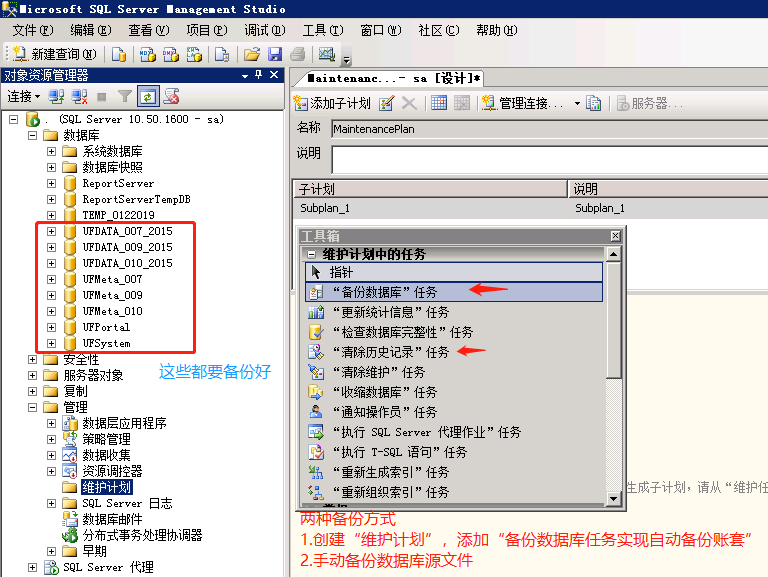
Task: Toggle Object Explorer auto-hide pin
Action: [x=259, y=75]
